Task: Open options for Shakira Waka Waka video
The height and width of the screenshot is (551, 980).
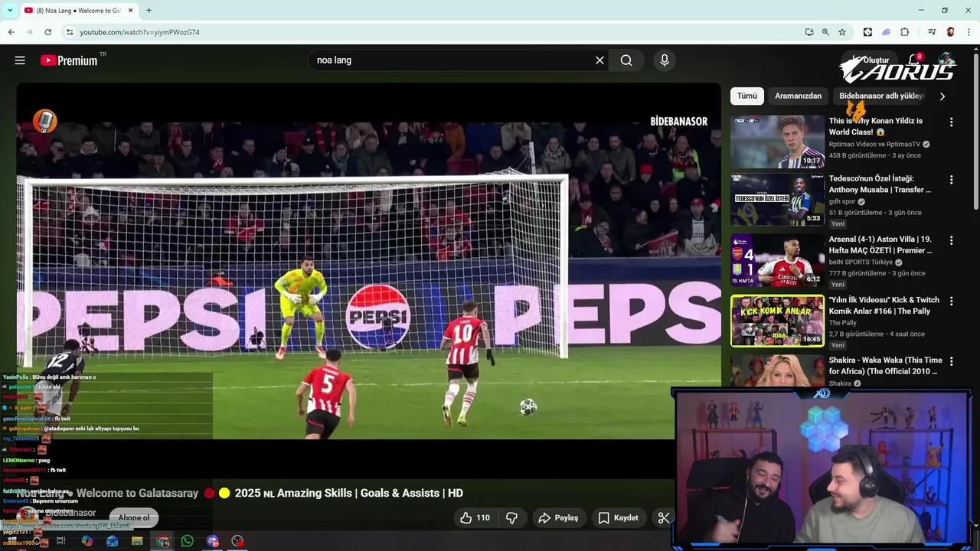Action: tap(951, 361)
